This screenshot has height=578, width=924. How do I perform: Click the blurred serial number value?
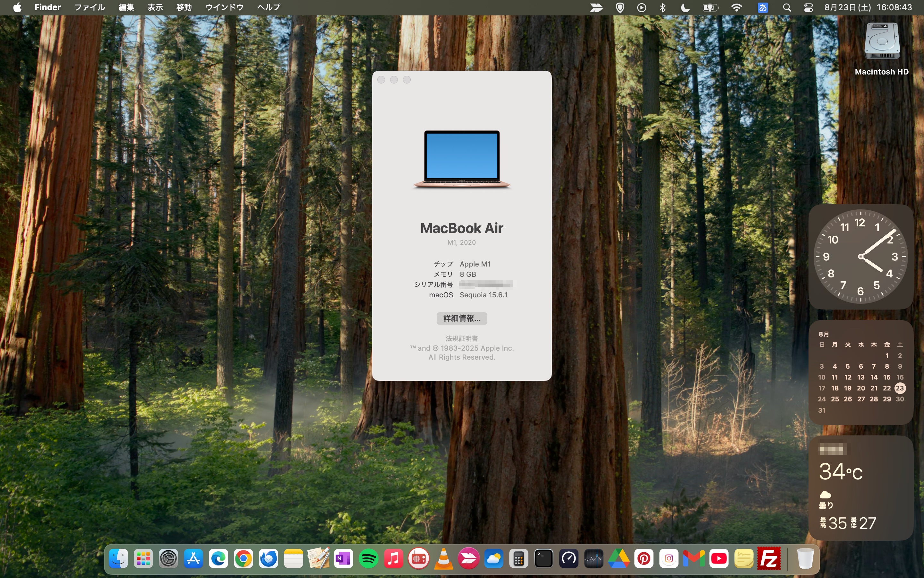486,284
